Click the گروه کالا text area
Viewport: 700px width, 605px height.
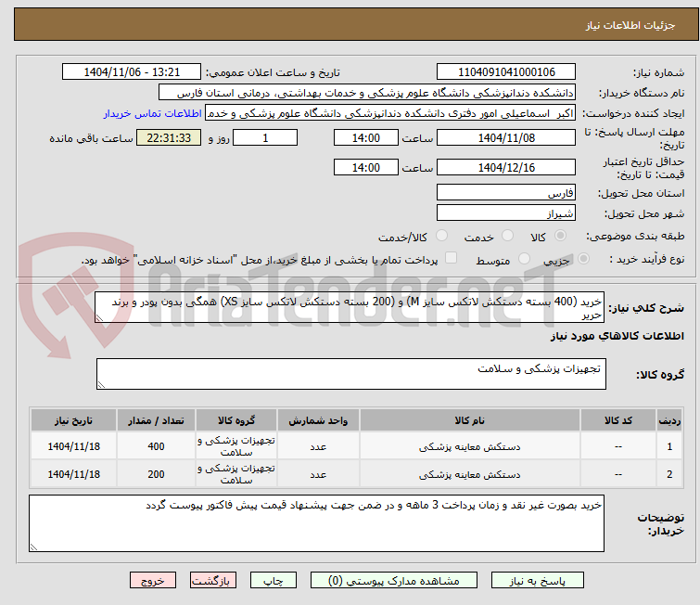point(351,374)
